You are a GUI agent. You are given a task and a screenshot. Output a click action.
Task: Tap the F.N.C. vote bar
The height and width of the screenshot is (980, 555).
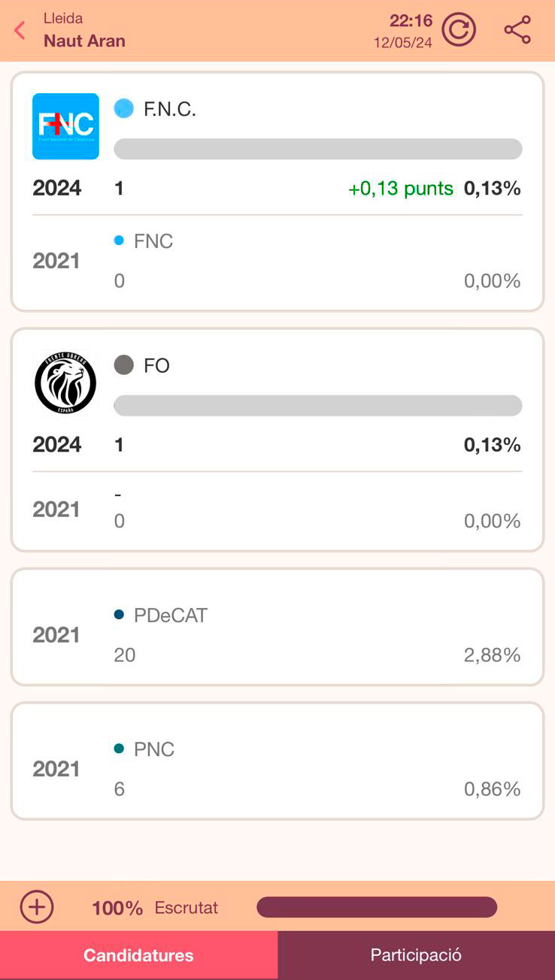(x=317, y=149)
